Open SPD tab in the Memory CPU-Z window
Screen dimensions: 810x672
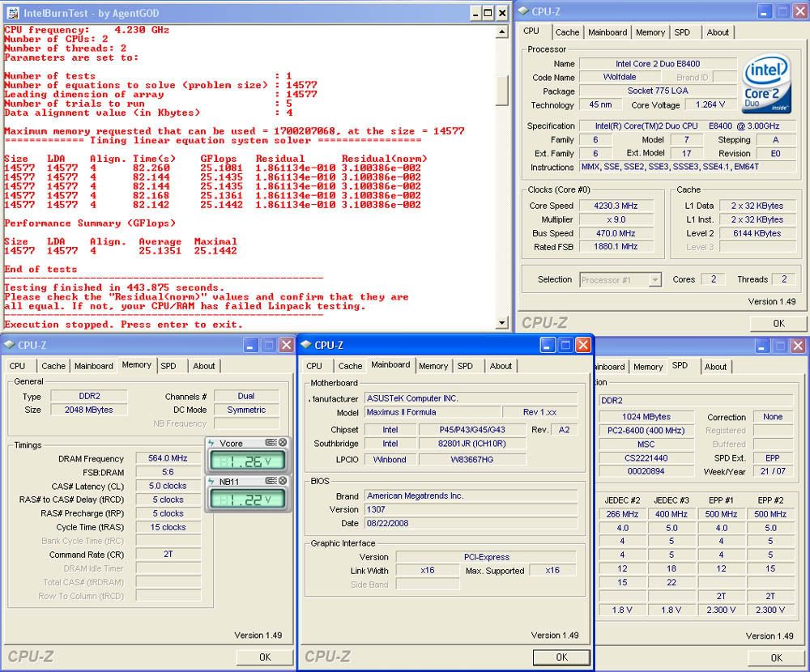(168, 366)
